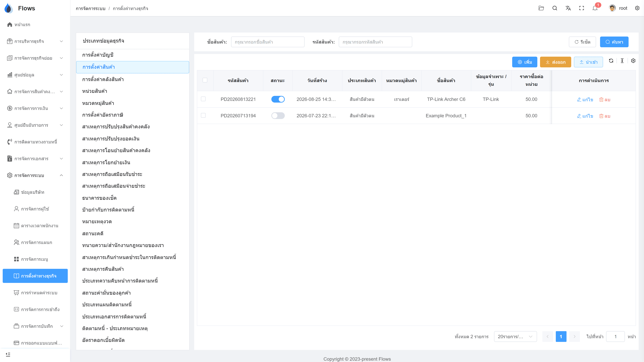644x362 pixels.
Task: Click the blue เพิ่ม add button
Action: [524, 62]
